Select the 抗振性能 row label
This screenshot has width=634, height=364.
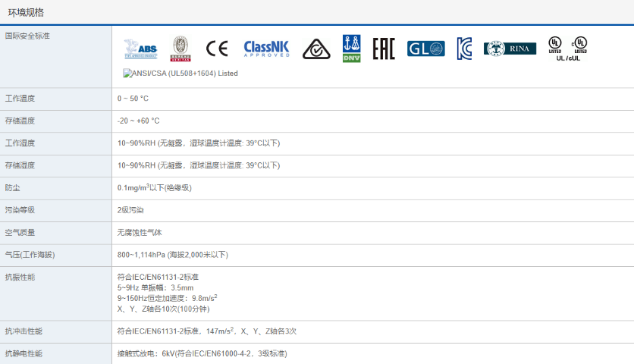(20, 277)
